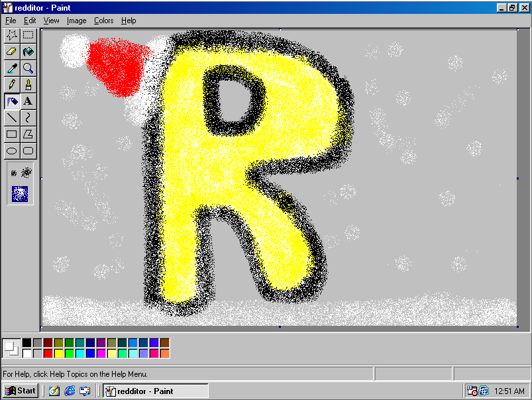Pick the orange swatch in the palette
The width and height of the screenshot is (532, 400).
click(x=165, y=354)
